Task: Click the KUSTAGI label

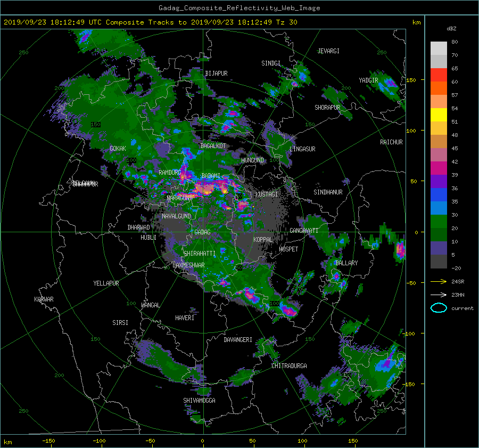Action: 267,194
